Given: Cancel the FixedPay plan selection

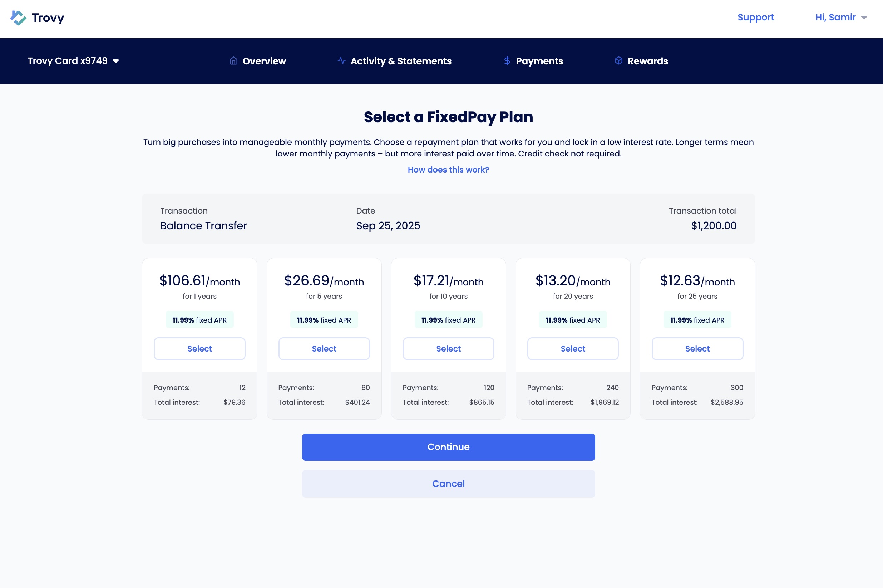Looking at the screenshot, I should point(448,484).
